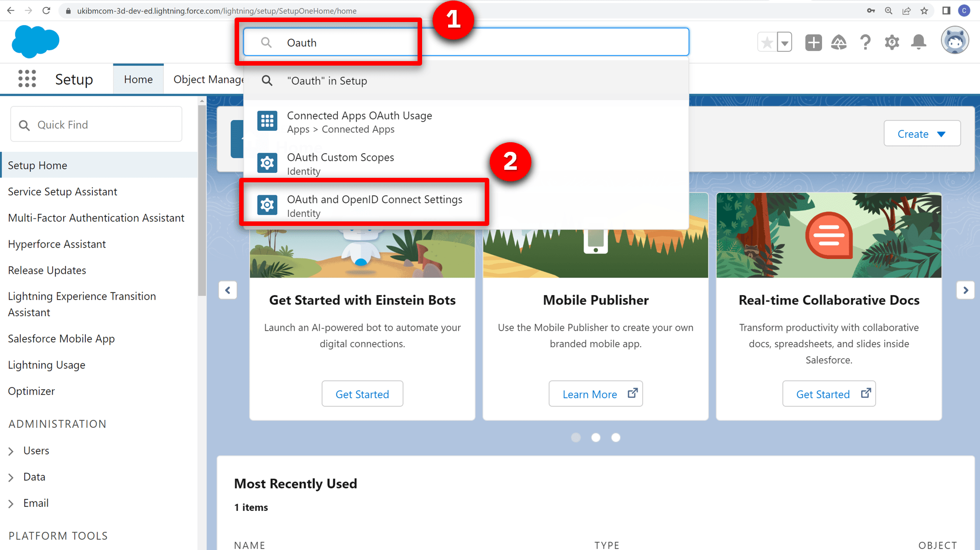Open the Setup gear menu

(892, 43)
